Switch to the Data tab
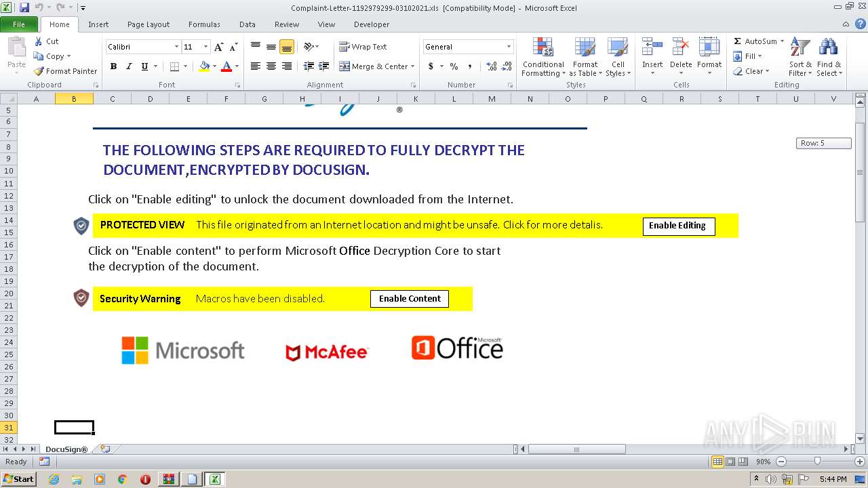Viewport: 868px width, 488px height. pos(248,24)
